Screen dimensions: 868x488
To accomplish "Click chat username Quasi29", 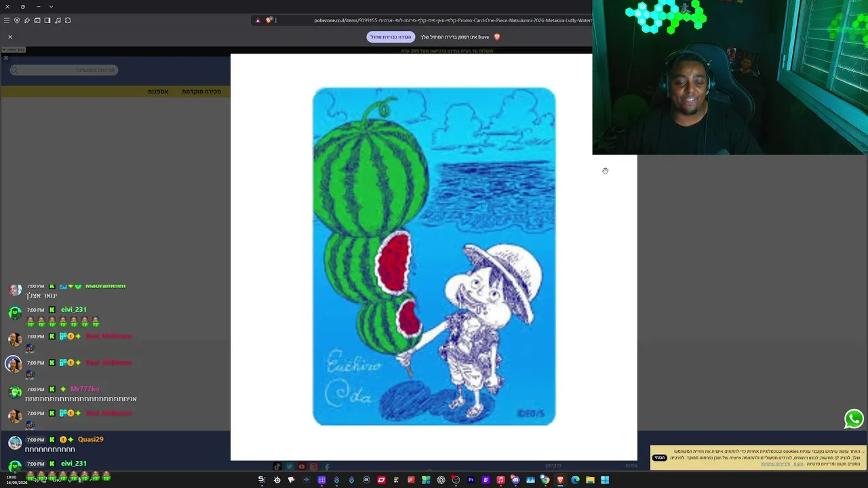I will (x=91, y=439).
